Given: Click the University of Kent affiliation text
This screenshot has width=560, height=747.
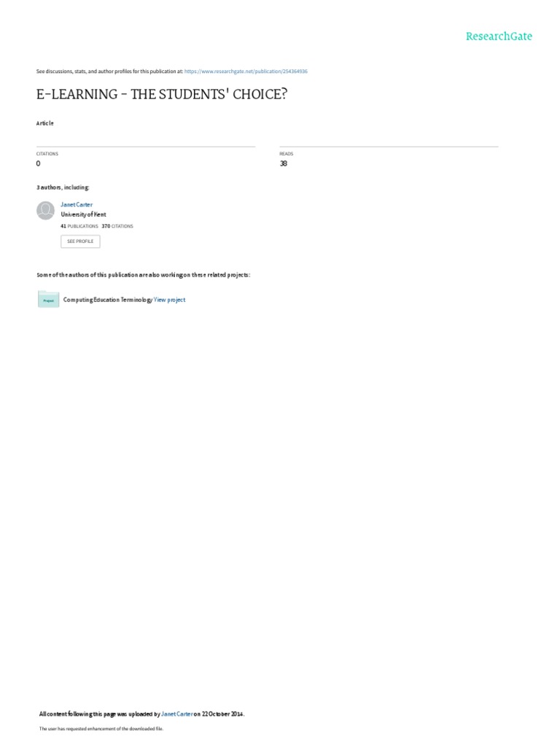Looking at the screenshot, I should pyautogui.click(x=83, y=214).
